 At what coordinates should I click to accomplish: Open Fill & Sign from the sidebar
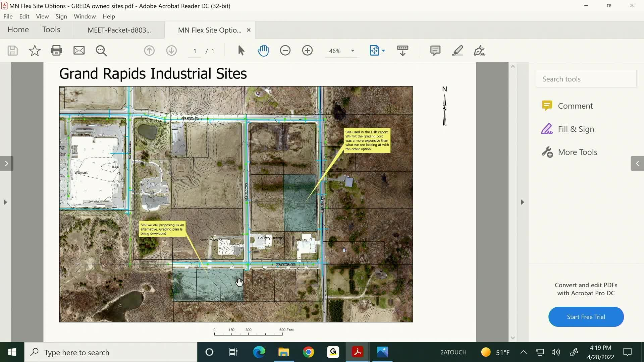[575, 129]
